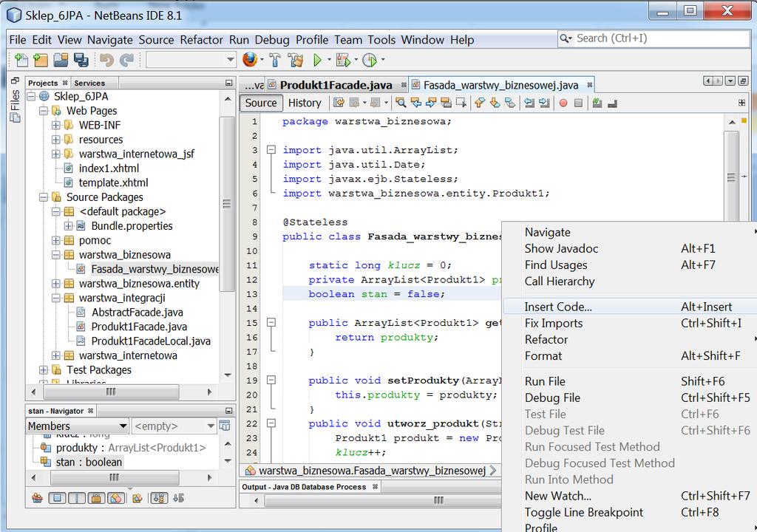Viewport: 757px width, 532px height.
Task: Click Find Previous Occurrence editor icon
Action: click(x=415, y=103)
